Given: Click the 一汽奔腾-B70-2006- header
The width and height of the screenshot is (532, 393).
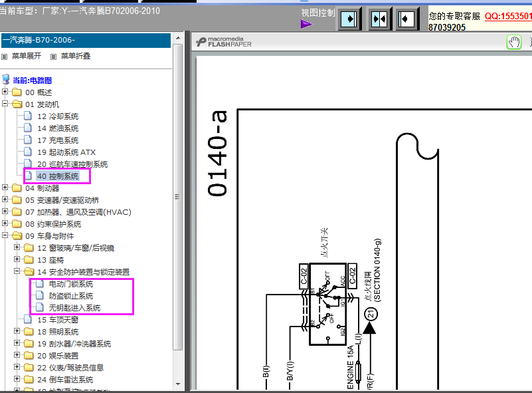Looking at the screenshot, I should pos(86,40).
